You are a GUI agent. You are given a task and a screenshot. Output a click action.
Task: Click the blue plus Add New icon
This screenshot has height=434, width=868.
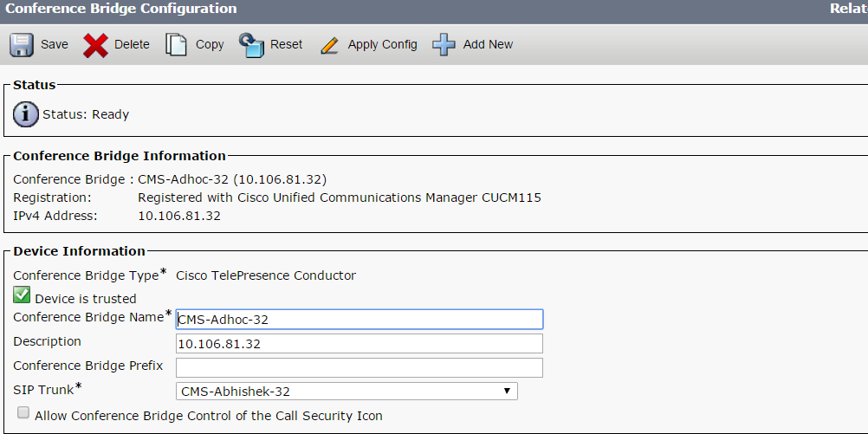click(444, 45)
